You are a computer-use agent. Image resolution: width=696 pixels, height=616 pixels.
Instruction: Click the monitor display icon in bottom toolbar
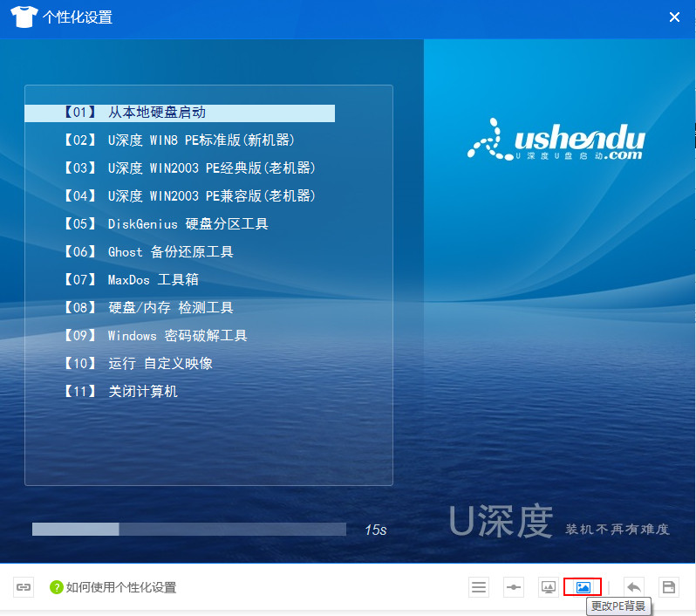[x=549, y=587]
